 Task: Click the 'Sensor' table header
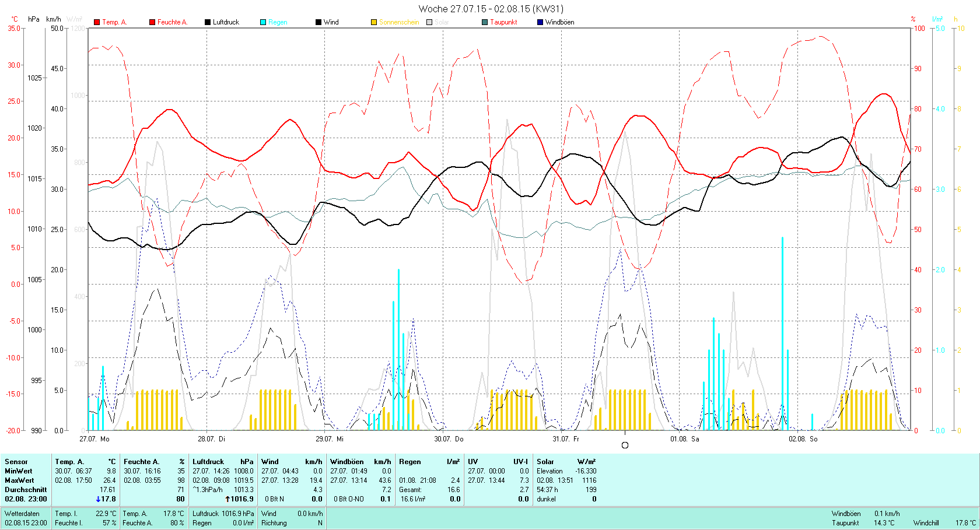pyautogui.click(x=16, y=462)
